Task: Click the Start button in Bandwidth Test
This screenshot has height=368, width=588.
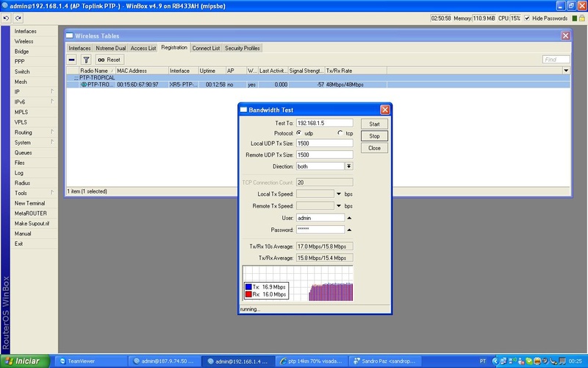Action: click(374, 124)
